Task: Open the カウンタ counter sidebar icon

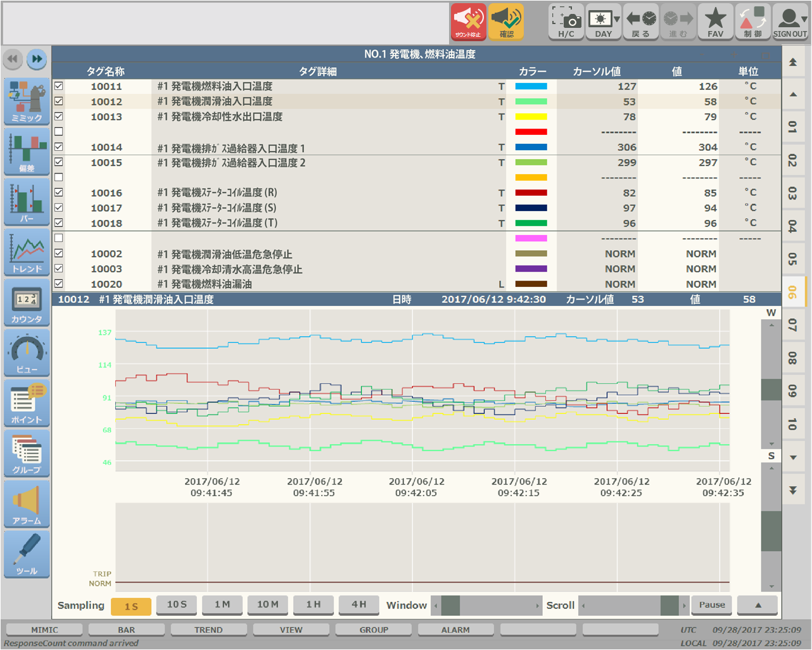Action: click(27, 302)
